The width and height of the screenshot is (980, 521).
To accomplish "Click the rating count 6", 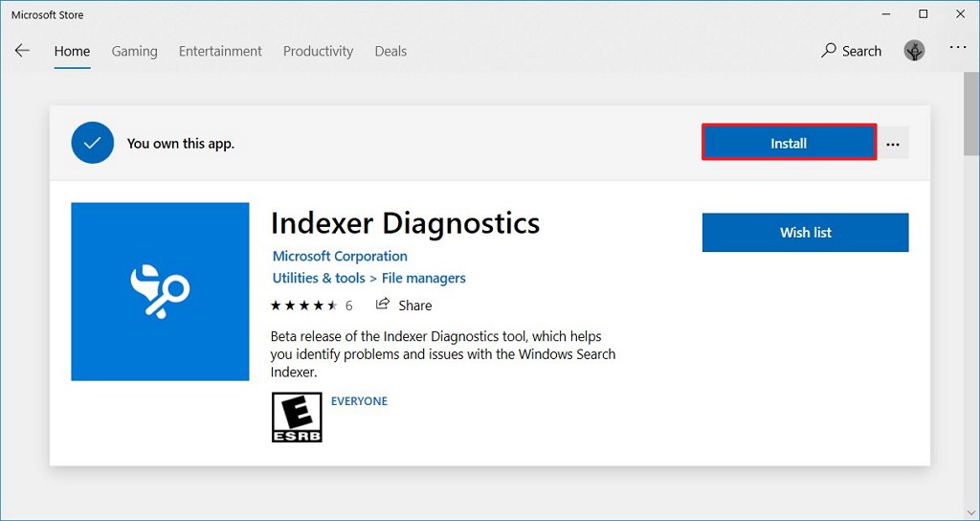I will (x=348, y=306).
